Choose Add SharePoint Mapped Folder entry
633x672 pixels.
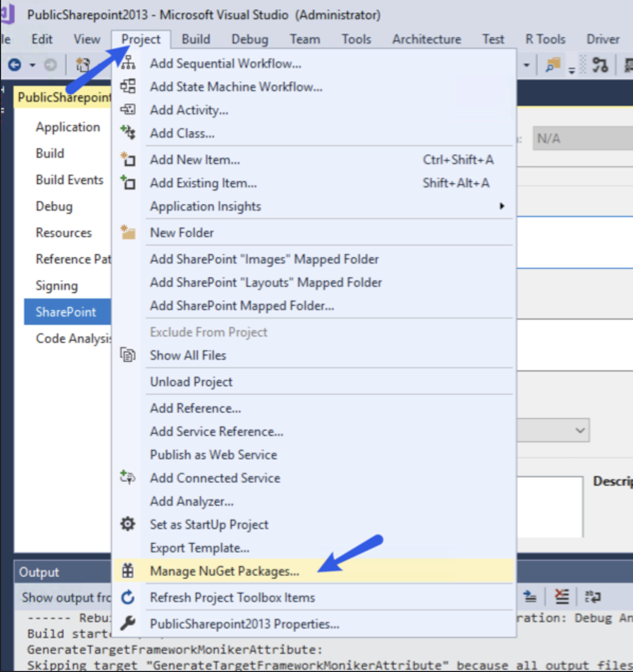coord(314,305)
